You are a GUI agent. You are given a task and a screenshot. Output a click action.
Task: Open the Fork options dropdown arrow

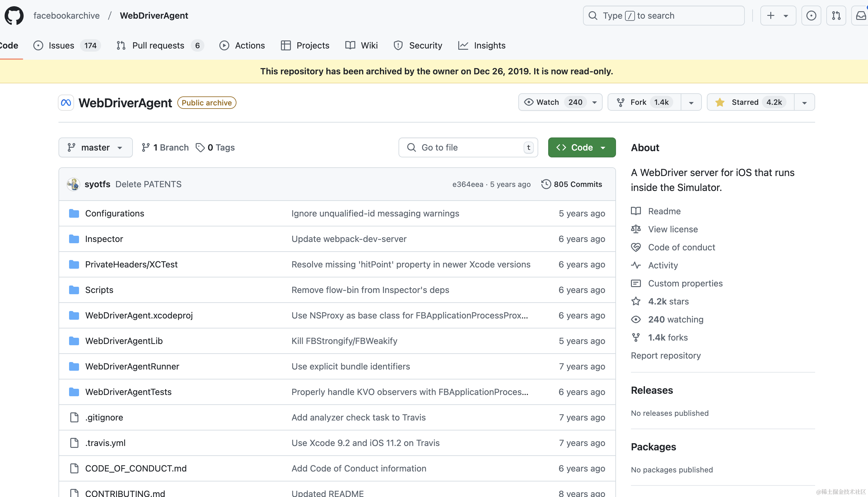click(x=691, y=102)
